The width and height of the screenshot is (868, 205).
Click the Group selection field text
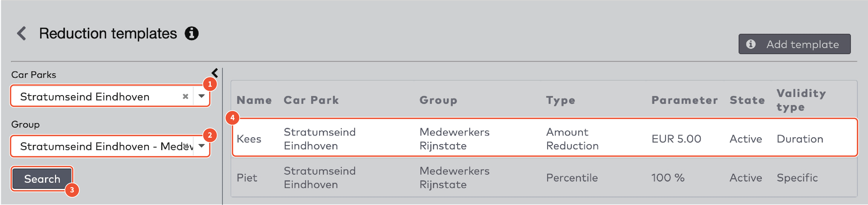point(101,146)
